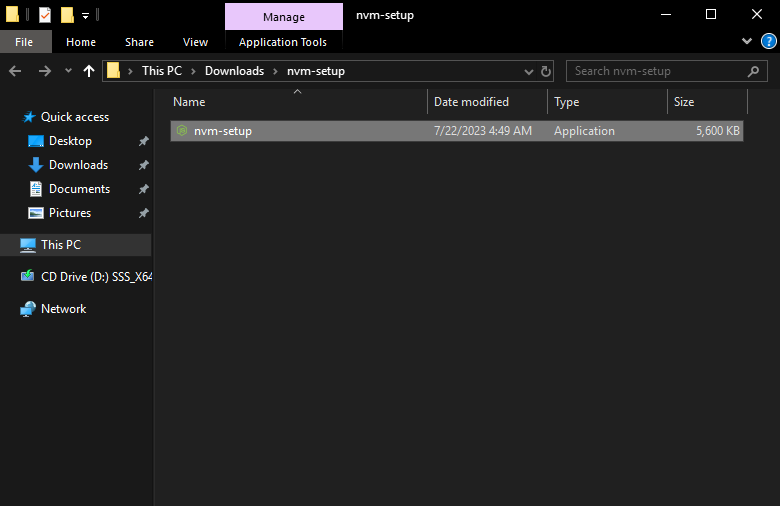Click Properties icon in quick access toolbar
780x506 pixels.
[x=45, y=15]
